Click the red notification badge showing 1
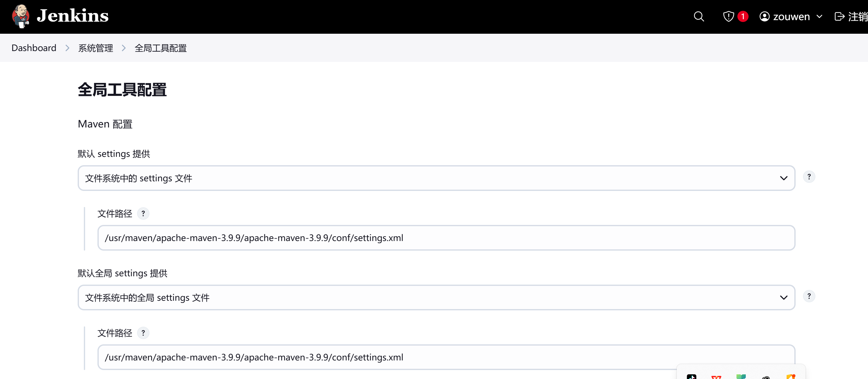The height and width of the screenshot is (379, 868). pos(743,16)
